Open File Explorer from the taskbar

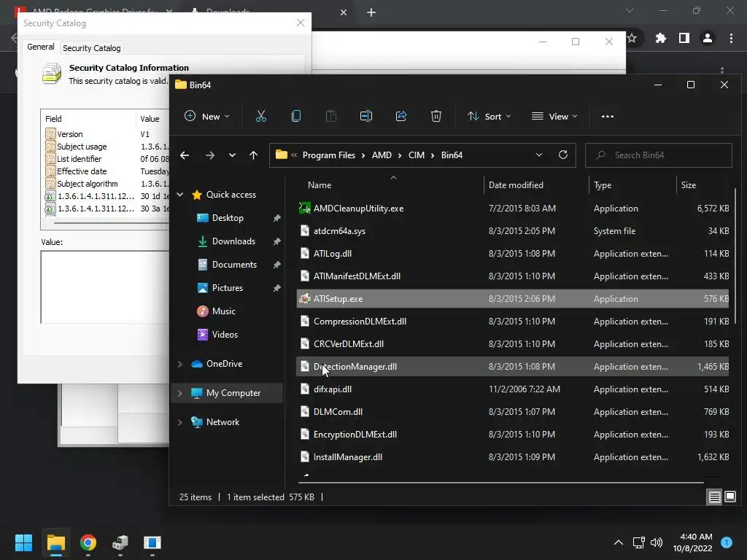coord(55,542)
